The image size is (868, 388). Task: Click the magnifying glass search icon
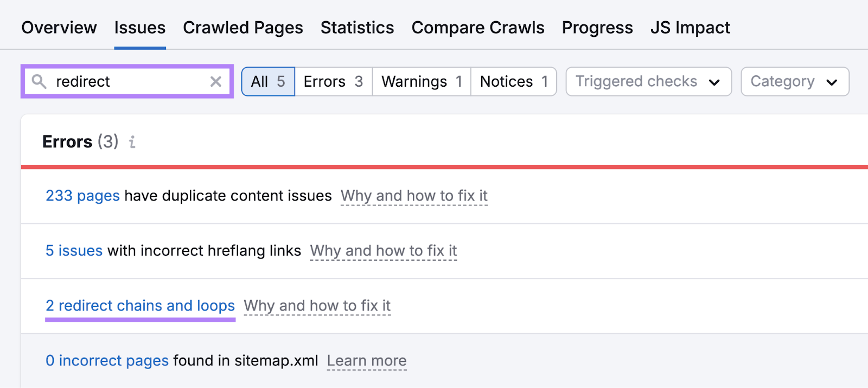[38, 81]
